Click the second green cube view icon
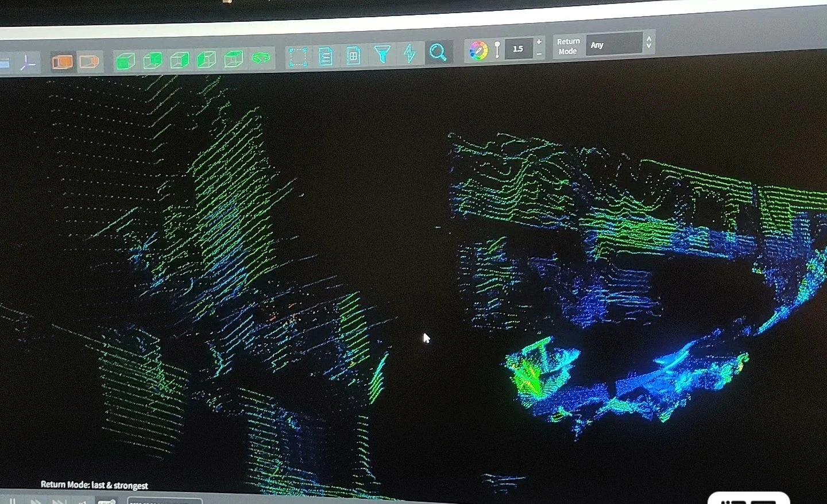This screenshot has height=504, width=827. click(152, 60)
